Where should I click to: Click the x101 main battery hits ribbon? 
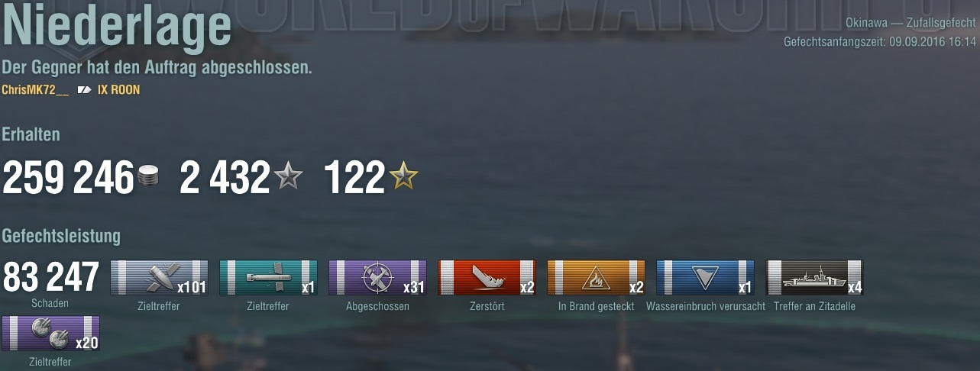click(160, 278)
